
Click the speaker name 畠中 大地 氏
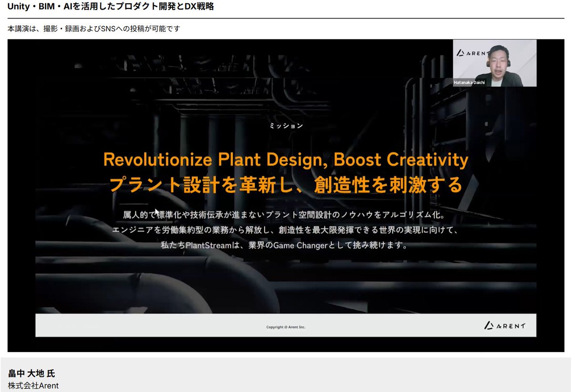coord(31,373)
